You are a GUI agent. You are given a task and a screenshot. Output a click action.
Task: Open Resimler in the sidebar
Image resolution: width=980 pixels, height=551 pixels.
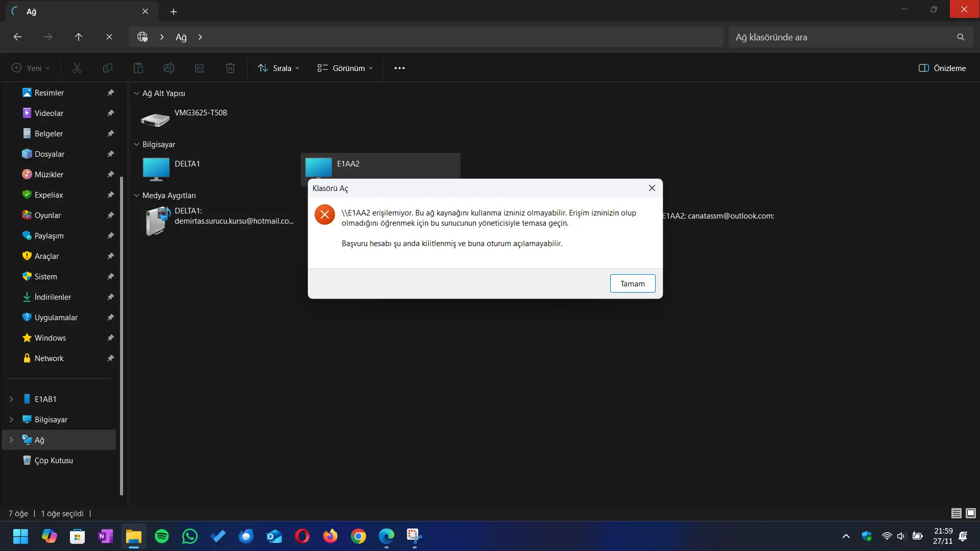[x=49, y=92]
